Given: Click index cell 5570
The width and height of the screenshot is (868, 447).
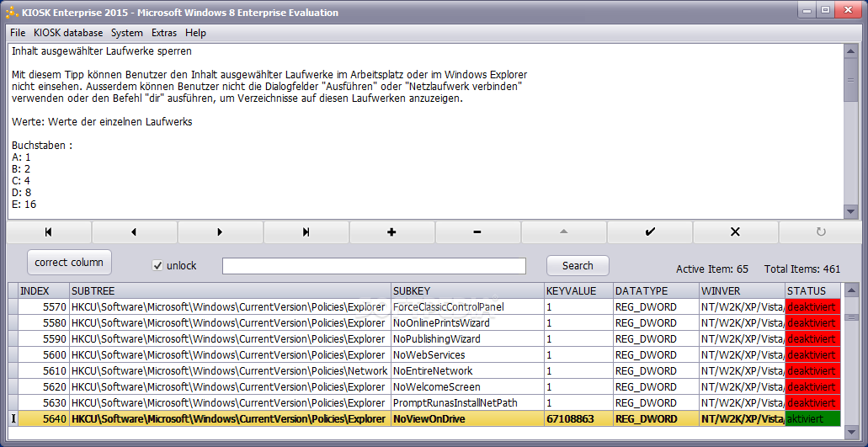Looking at the screenshot, I should pos(44,306).
